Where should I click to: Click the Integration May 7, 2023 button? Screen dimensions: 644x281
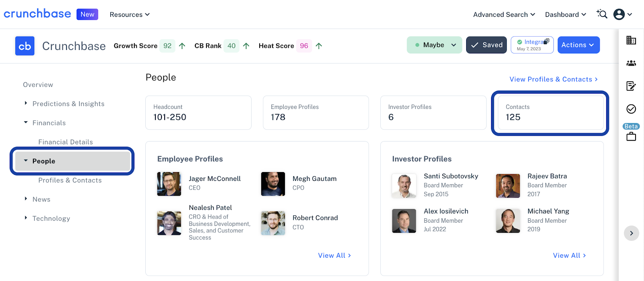(x=532, y=45)
